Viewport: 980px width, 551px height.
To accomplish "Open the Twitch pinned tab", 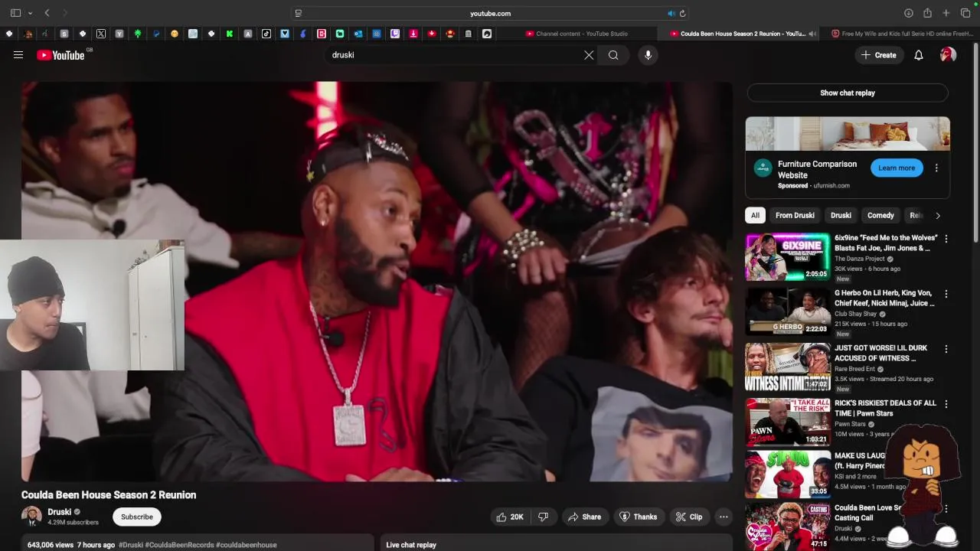I will 395,34.
